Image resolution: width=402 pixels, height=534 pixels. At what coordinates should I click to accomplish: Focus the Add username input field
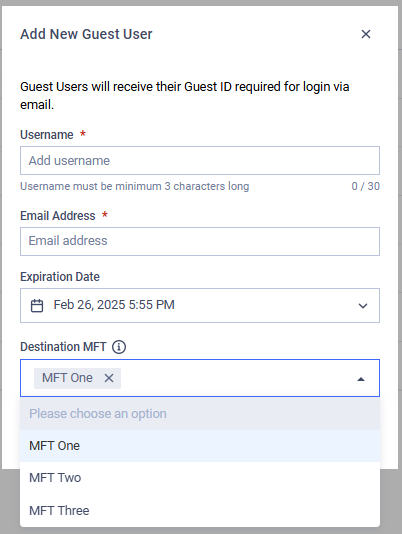(x=200, y=160)
